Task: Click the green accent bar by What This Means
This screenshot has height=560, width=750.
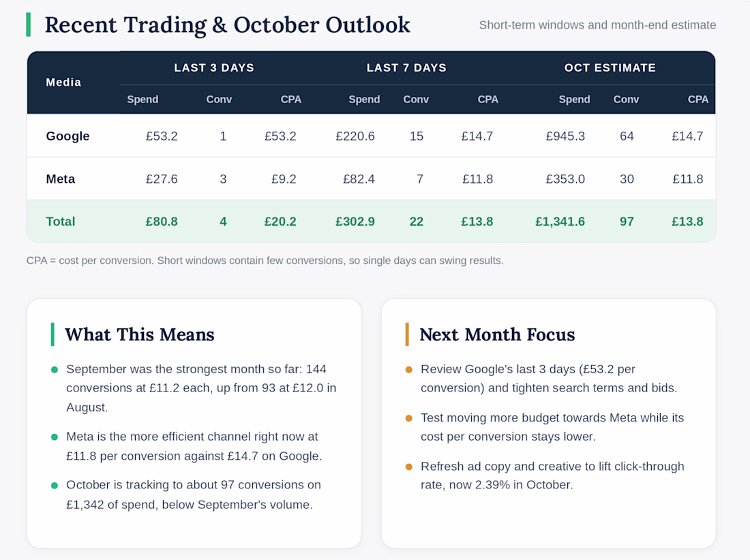Action: click(x=52, y=334)
